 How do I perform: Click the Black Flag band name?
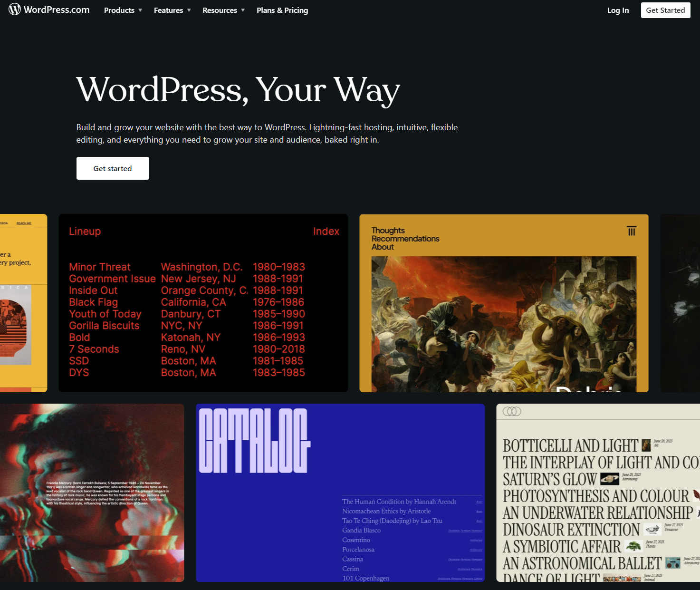pyautogui.click(x=94, y=302)
